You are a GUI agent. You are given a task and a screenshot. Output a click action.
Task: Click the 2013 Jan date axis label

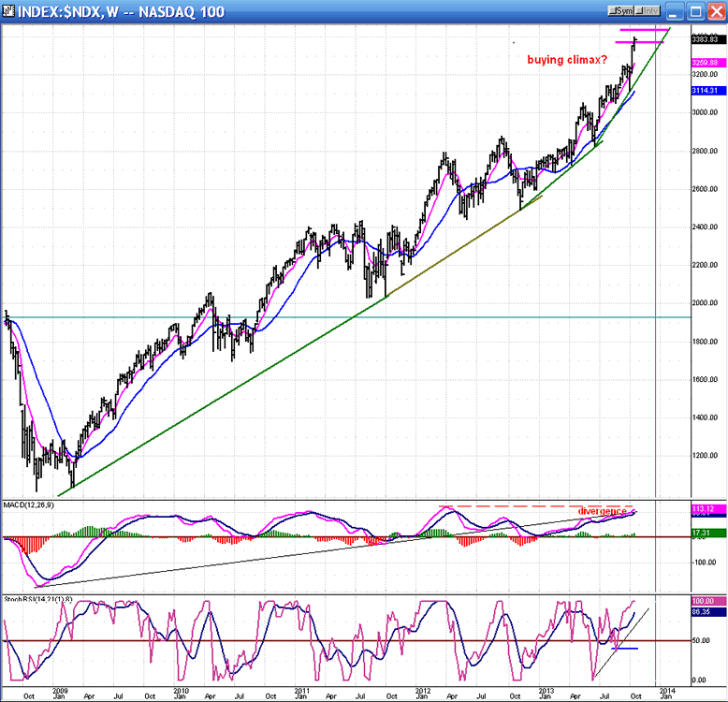[546, 694]
